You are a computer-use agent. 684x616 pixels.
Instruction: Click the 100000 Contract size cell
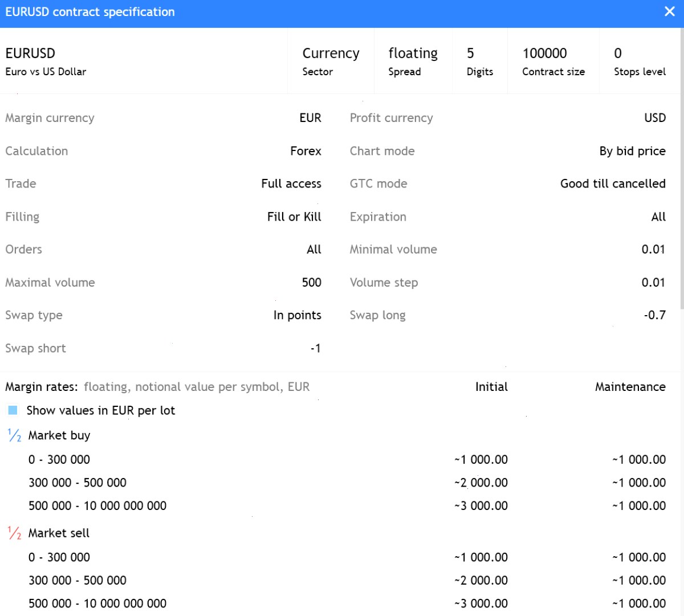[553, 62]
